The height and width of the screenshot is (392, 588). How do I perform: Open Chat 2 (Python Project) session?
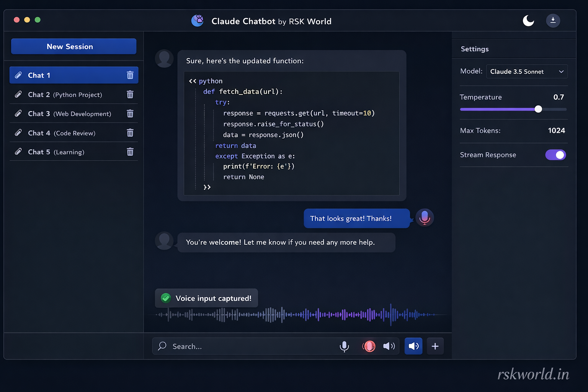[x=74, y=94]
